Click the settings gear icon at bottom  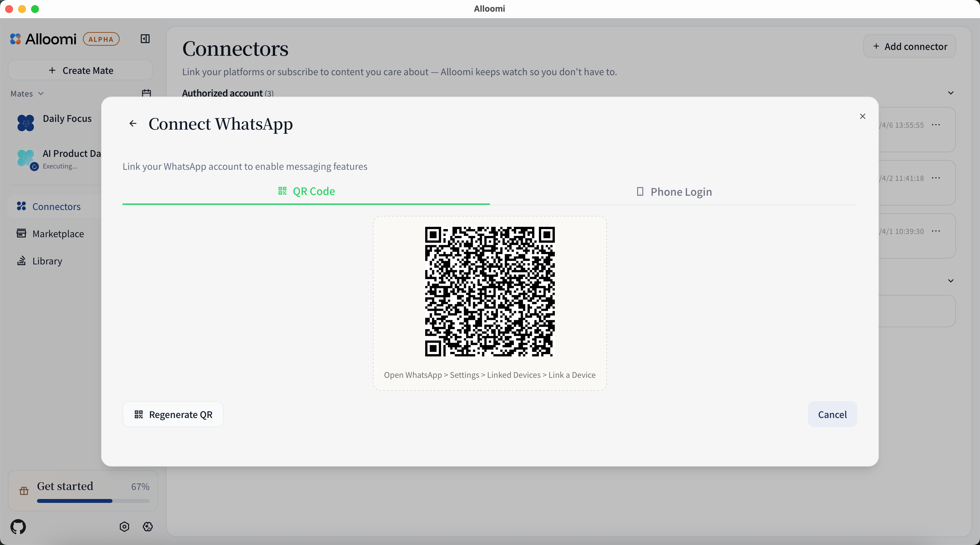[147, 527]
